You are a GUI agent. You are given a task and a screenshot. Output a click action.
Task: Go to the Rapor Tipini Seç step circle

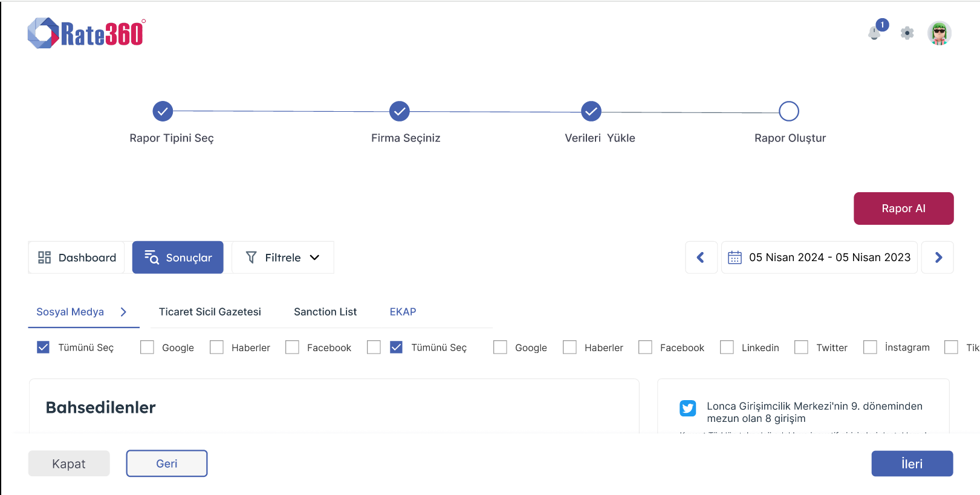pyautogui.click(x=163, y=111)
